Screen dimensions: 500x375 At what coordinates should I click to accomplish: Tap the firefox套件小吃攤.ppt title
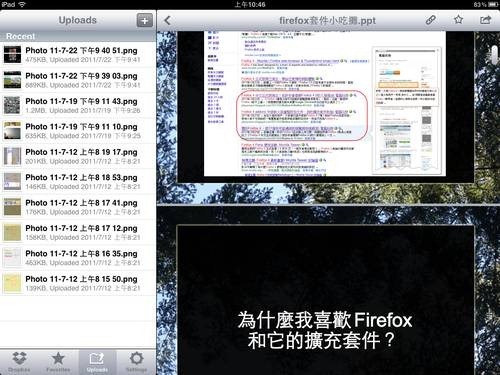pos(327,21)
